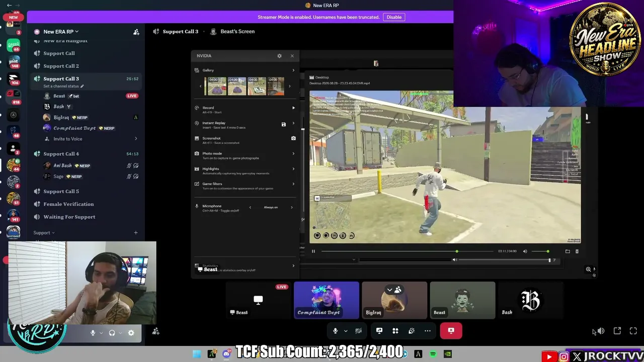
Task: Open Discord user settings gear
Action: pyautogui.click(x=131, y=333)
